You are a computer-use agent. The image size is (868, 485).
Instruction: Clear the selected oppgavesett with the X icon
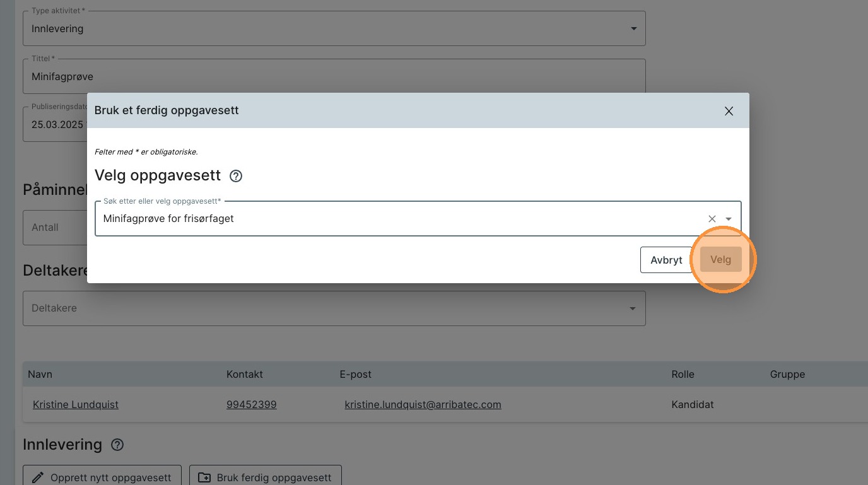[x=712, y=219]
